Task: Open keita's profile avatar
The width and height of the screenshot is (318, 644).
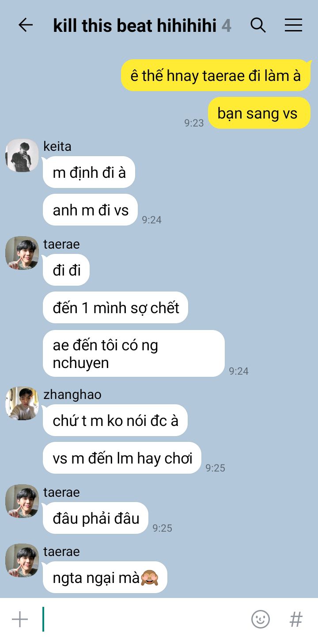Action: (22, 156)
